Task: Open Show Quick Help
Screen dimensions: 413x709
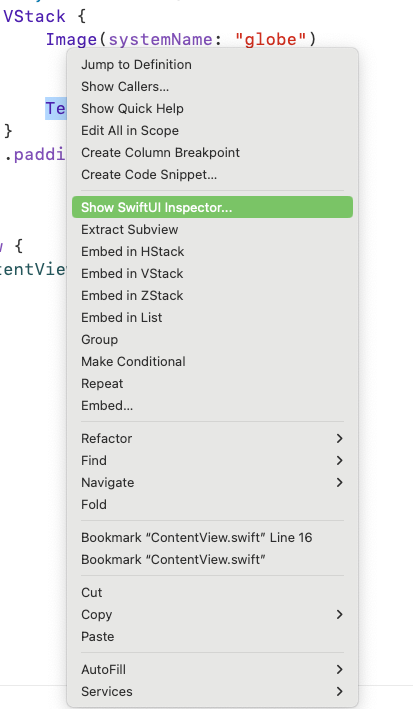Action: click(x=212, y=109)
